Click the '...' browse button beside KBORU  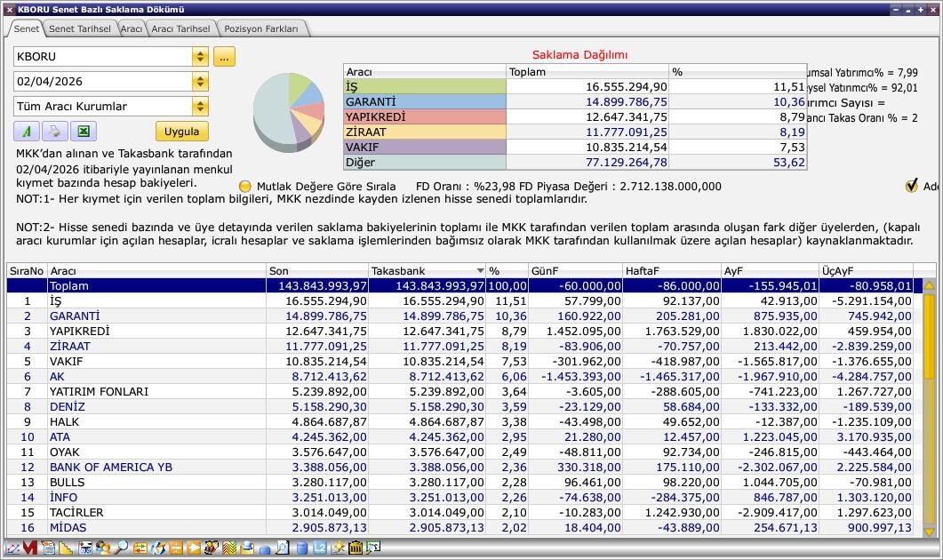tap(223, 57)
